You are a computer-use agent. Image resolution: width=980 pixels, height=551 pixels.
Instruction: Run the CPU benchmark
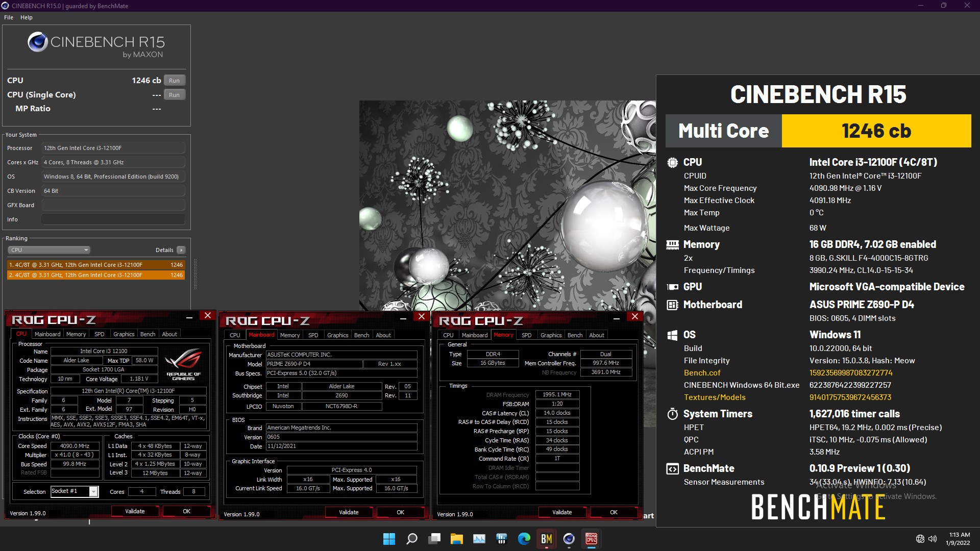[174, 81]
